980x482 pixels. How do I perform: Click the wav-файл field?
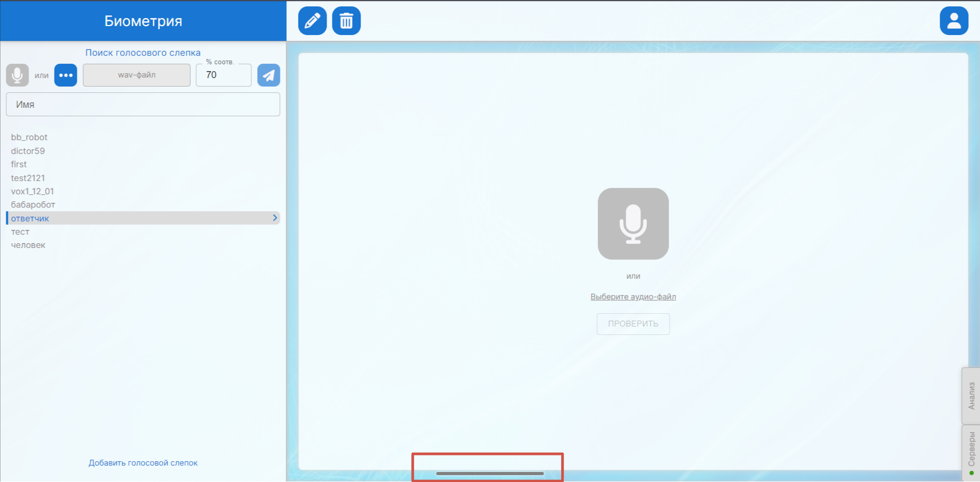tap(137, 75)
